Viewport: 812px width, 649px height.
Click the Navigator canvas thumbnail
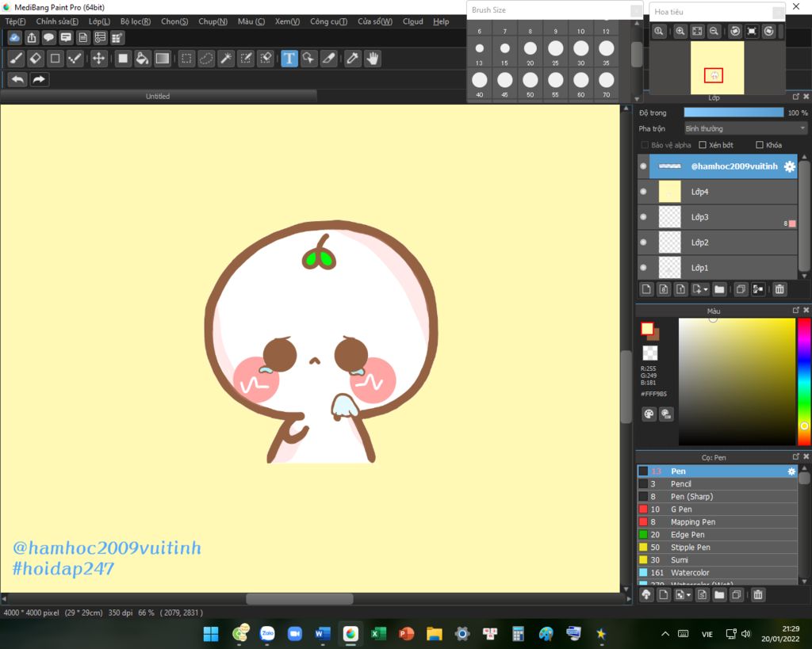coord(717,67)
